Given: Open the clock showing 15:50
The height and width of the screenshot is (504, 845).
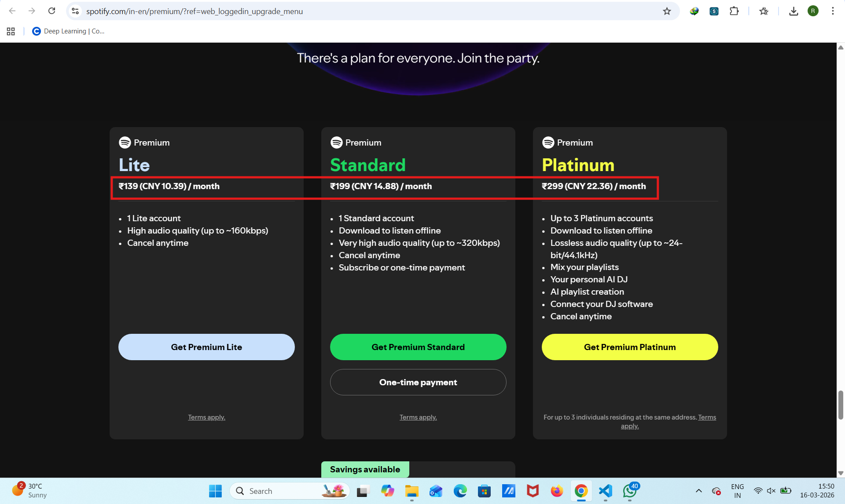Looking at the screenshot, I should pos(817,491).
